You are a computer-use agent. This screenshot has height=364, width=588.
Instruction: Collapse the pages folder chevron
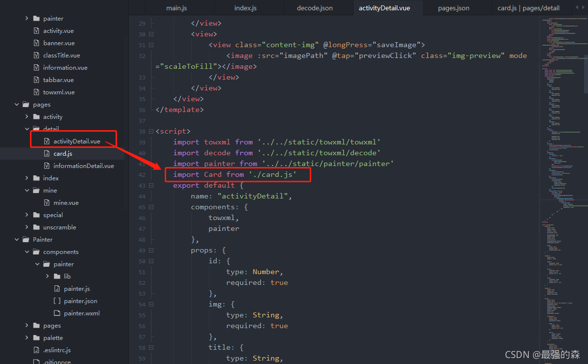(x=17, y=105)
